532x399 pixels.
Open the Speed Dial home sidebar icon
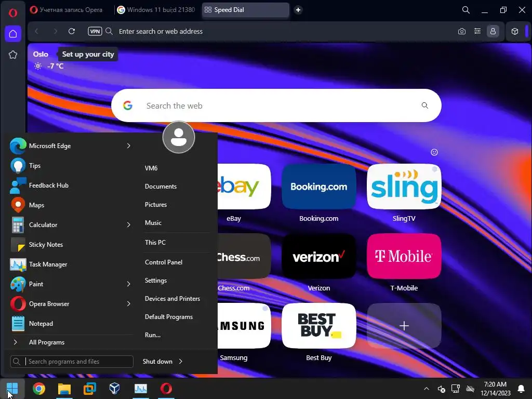(13, 34)
